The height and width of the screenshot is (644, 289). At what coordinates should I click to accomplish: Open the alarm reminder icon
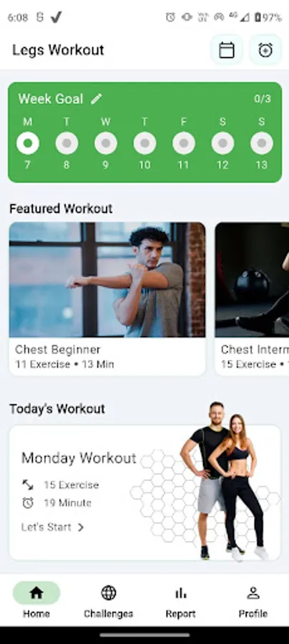point(265,50)
